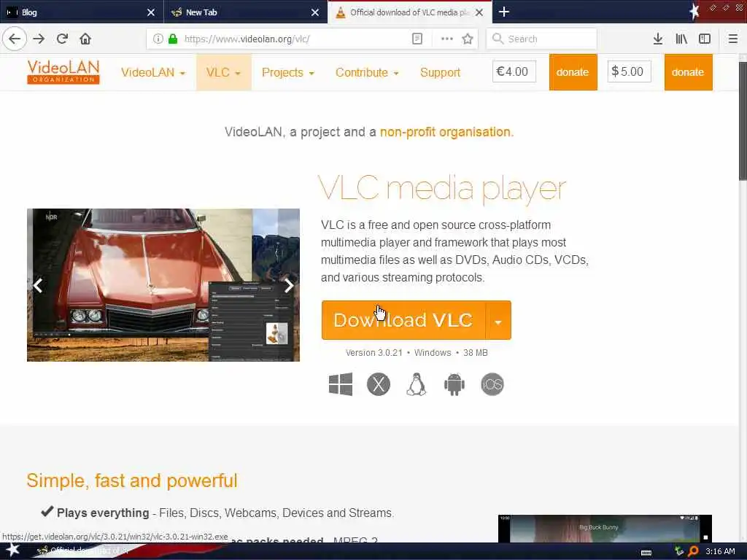Viewport: 747px width, 560px height.
Task: Close the New Tab tab
Action: click(315, 12)
